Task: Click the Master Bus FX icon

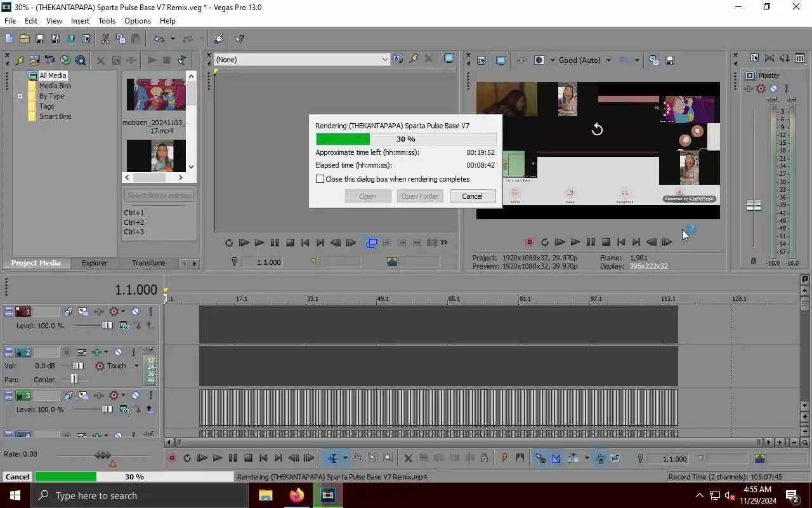Action: coord(749,88)
